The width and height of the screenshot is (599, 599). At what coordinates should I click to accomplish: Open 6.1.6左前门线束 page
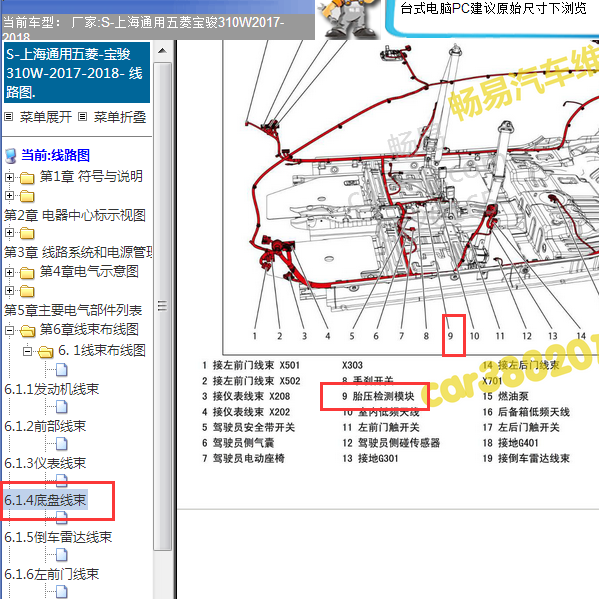[52, 574]
